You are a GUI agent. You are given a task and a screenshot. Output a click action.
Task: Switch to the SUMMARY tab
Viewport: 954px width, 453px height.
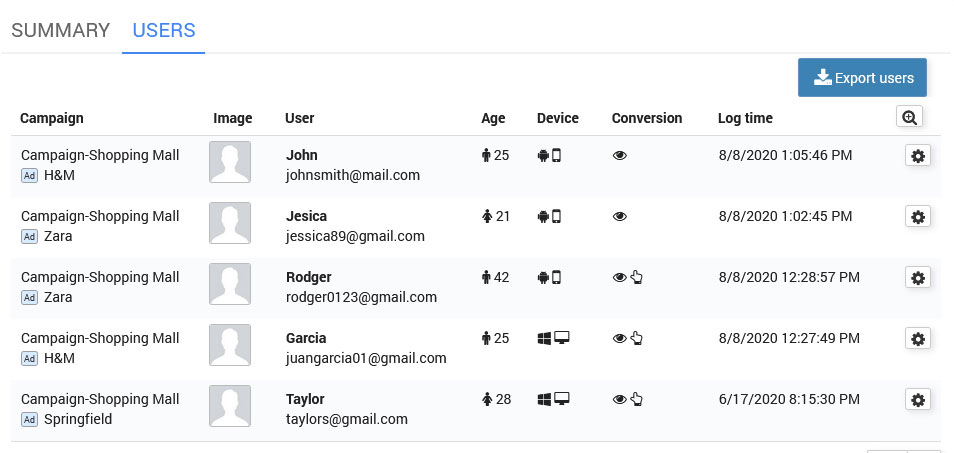point(60,30)
